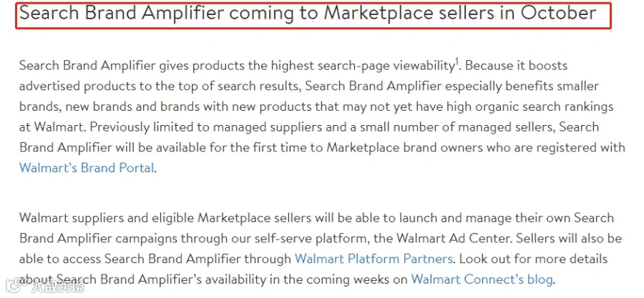Screen dimensions: 644x298
Task: Follow the Walmart Platform Partners link
Action: click(374, 259)
